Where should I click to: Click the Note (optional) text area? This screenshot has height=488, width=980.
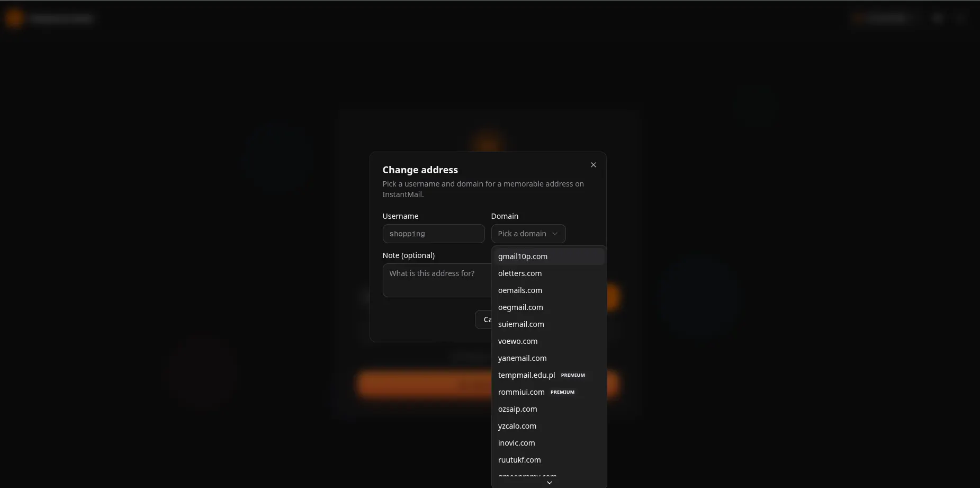pyautogui.click(x=437, y=280)
